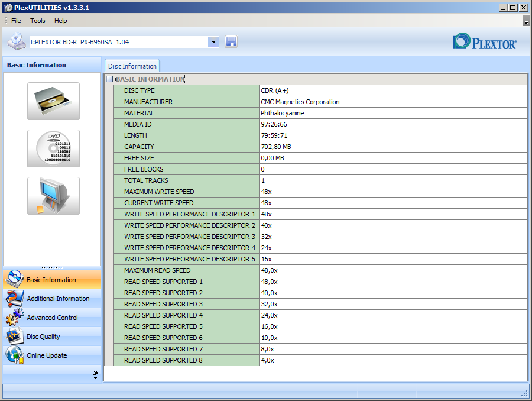Open the computer system information thumbnail

54,196
